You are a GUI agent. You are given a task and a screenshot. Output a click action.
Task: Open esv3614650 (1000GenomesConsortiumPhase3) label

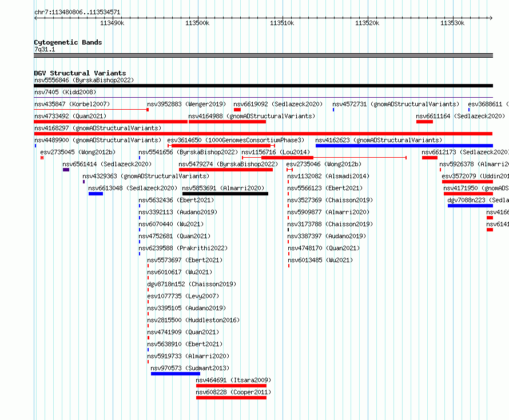[x=236, y=140]
